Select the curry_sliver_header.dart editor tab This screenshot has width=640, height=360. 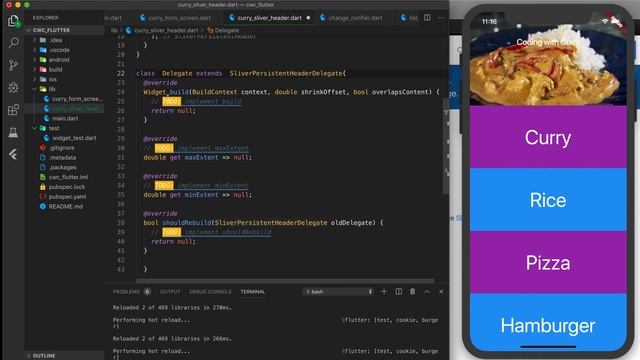click(x=270, y=18)
